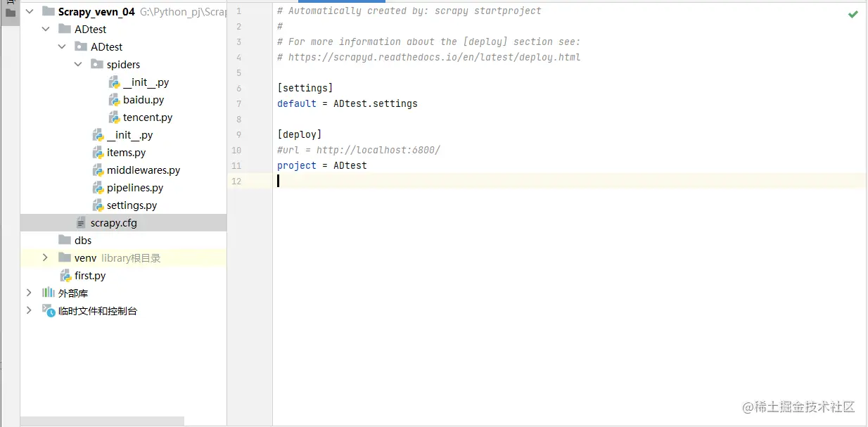Collapse the spiders folder

78,64
